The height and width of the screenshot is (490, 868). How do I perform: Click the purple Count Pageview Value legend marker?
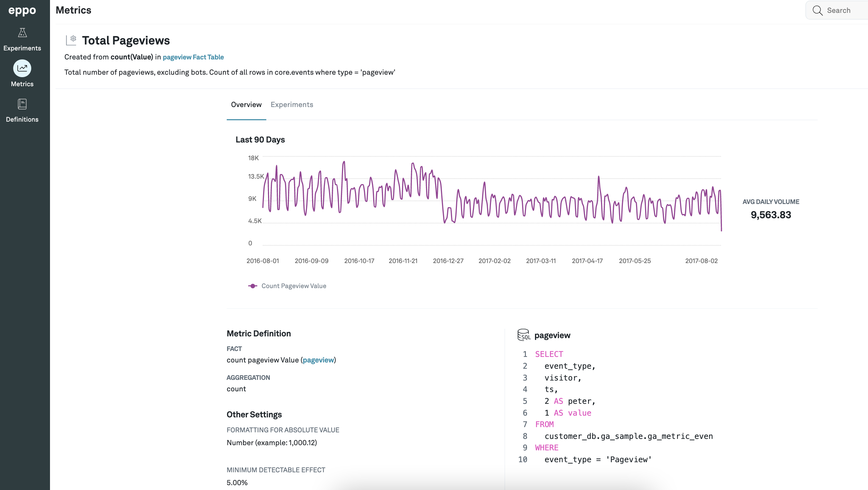[252, 286]
